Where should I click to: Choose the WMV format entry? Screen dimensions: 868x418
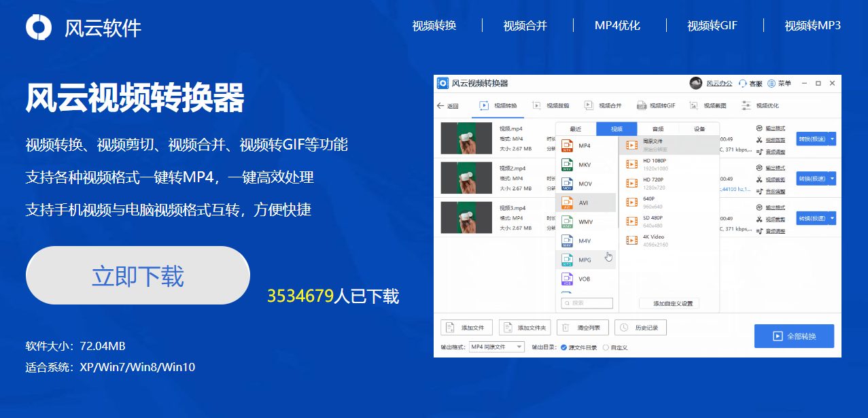586,222
